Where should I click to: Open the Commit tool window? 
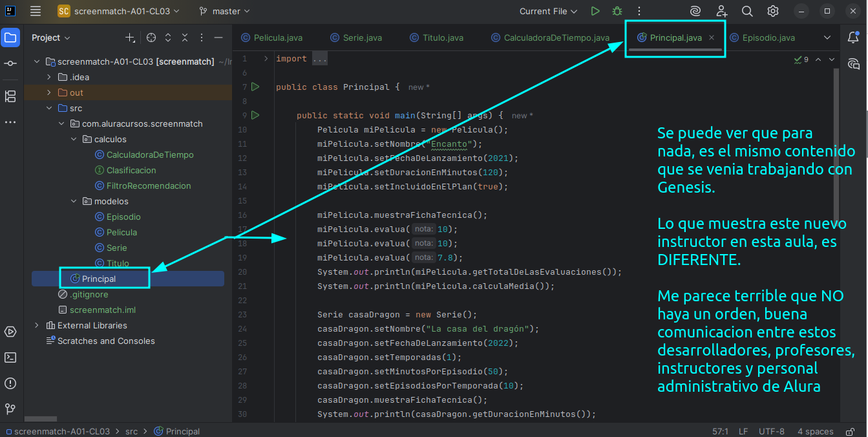click(x=10, y=63)
